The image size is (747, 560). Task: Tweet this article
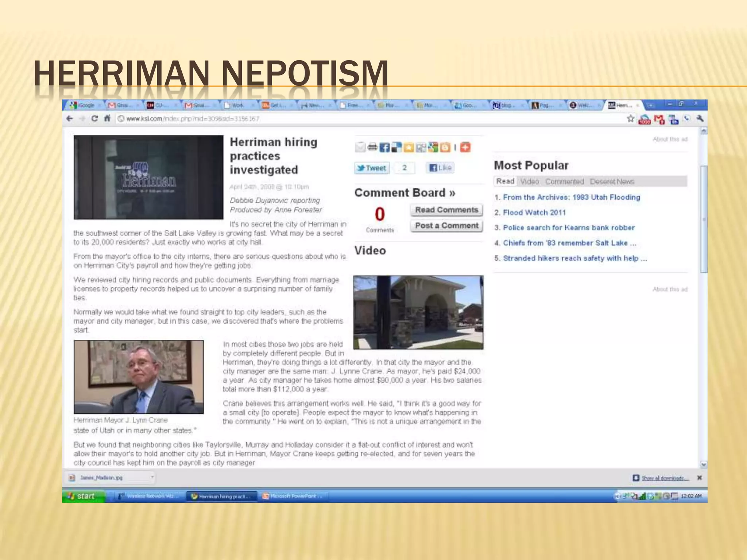click(372, 168)
